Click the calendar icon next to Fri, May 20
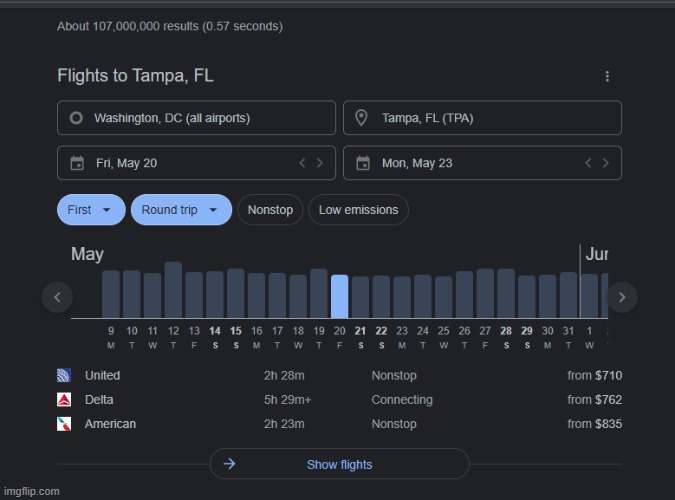The height and width of the screenshot is (500, 675). 76,163
